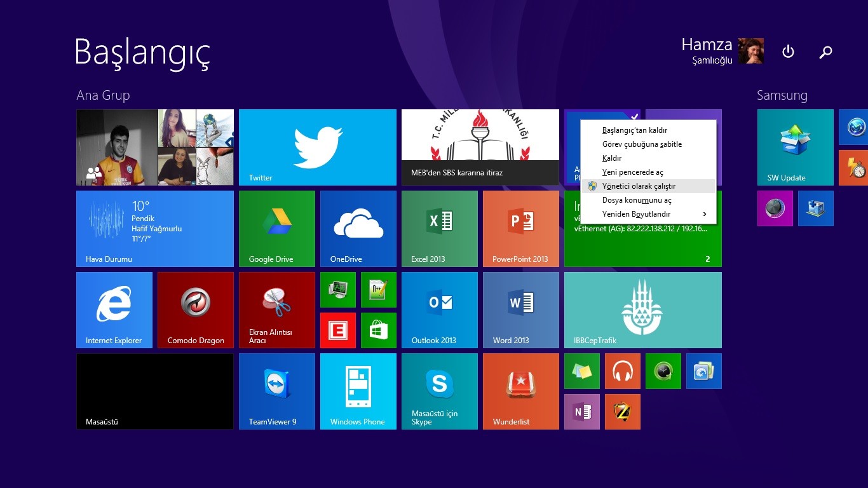This screenshot has height=488, width=868.
Task: Open the headphones music tile
Action: [622, 371]
